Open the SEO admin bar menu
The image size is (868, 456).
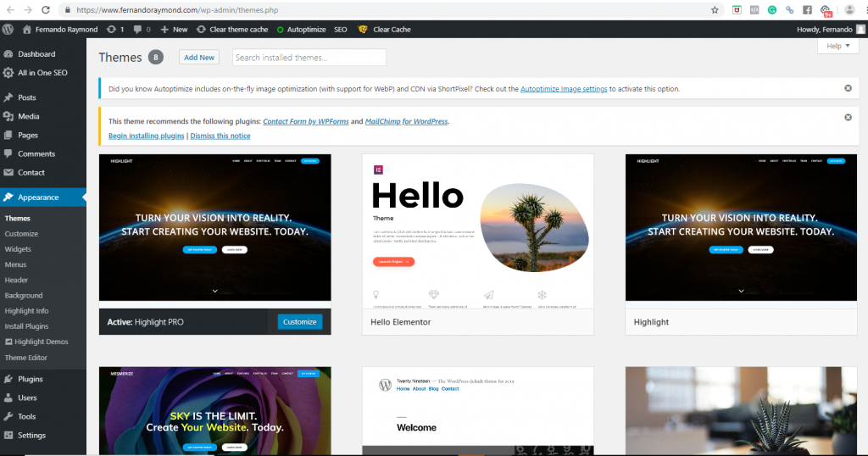coord(341,30)
